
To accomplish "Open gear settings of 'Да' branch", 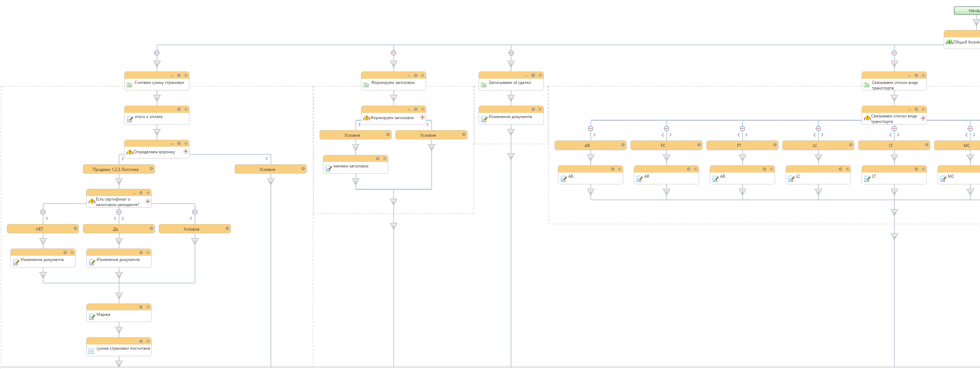I will [151, 228].
